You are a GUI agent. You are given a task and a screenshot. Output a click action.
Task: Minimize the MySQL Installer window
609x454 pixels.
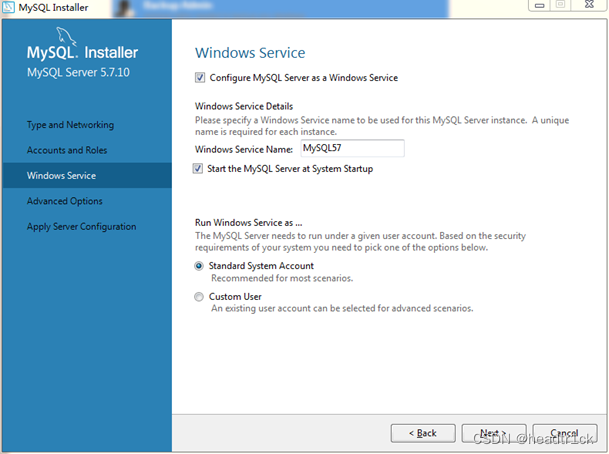coord(539,5)
